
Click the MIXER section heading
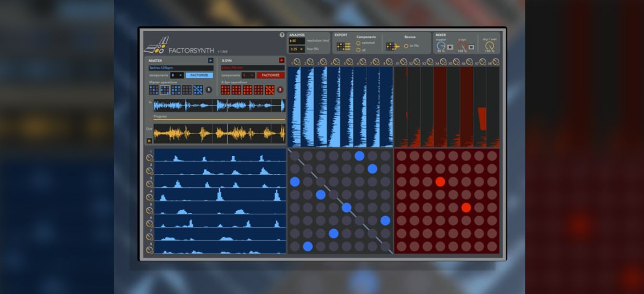441,35
